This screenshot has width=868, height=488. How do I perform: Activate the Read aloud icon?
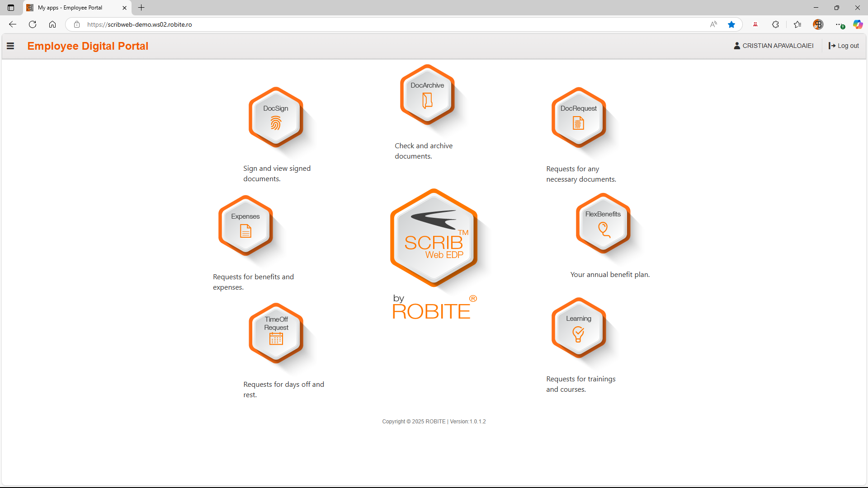pyautogui.click(x=713, y=24)
